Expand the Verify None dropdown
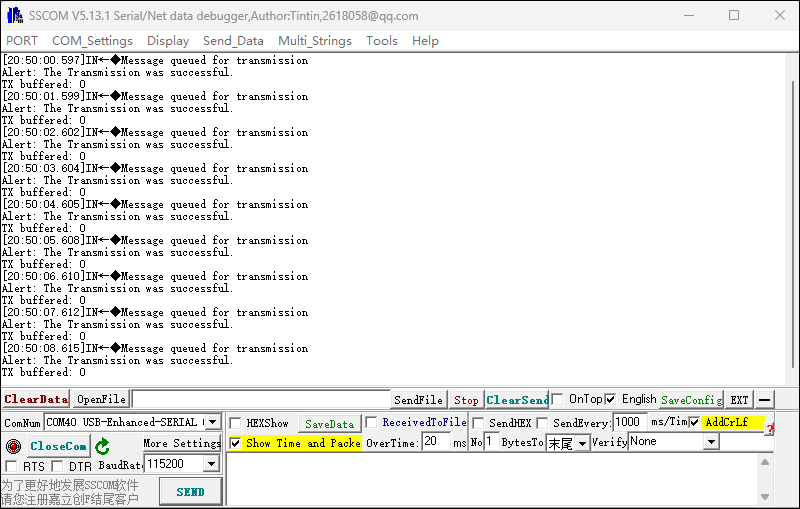Image resolution: width=800 pixels, height=509 pixels. [711, 442]
